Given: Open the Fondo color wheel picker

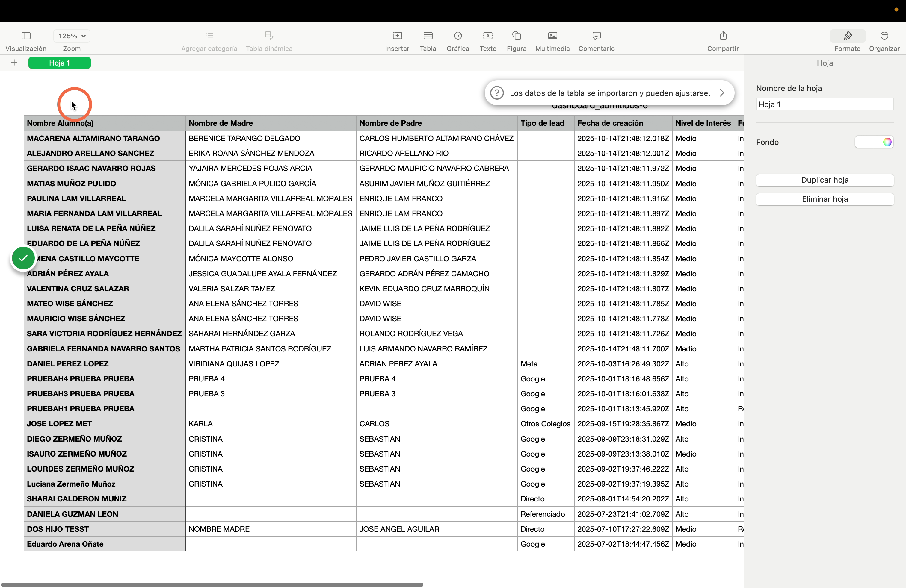Looking at the screenshot, I should pyautogui.click(x=887, y=142).
